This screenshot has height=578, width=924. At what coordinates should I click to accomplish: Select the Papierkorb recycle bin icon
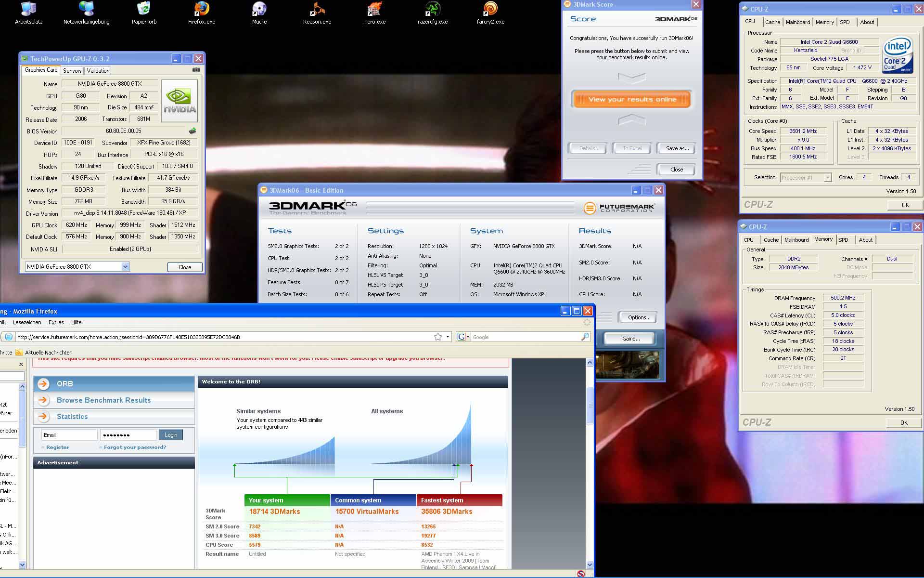click(x=144, y=13)
